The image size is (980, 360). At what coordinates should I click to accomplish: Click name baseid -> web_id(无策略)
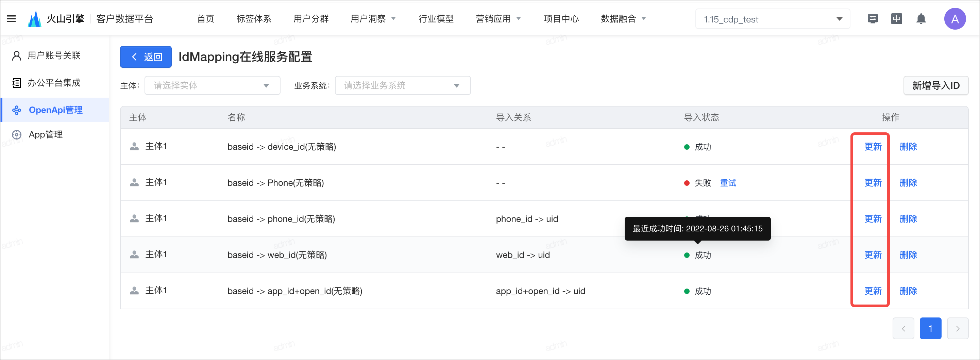coord(277,255)
